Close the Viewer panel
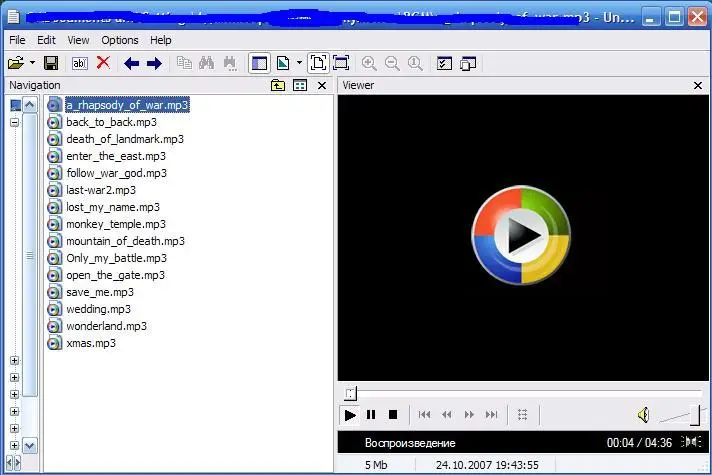The height and width of the screenshot is (475, 712). [x=698, y=85]
